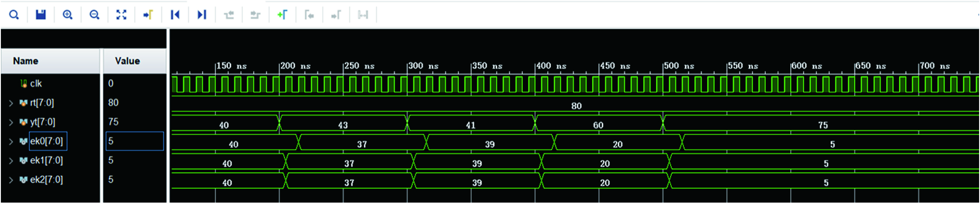Go to cursor icon in toolbar
The width and height of the screenshot is (980, 203).
(148, 15)
